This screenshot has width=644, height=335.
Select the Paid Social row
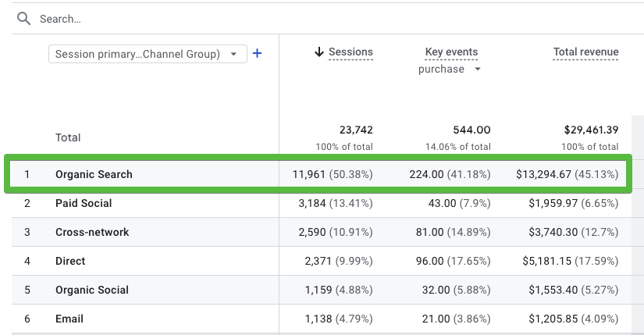tap(84, 203)
